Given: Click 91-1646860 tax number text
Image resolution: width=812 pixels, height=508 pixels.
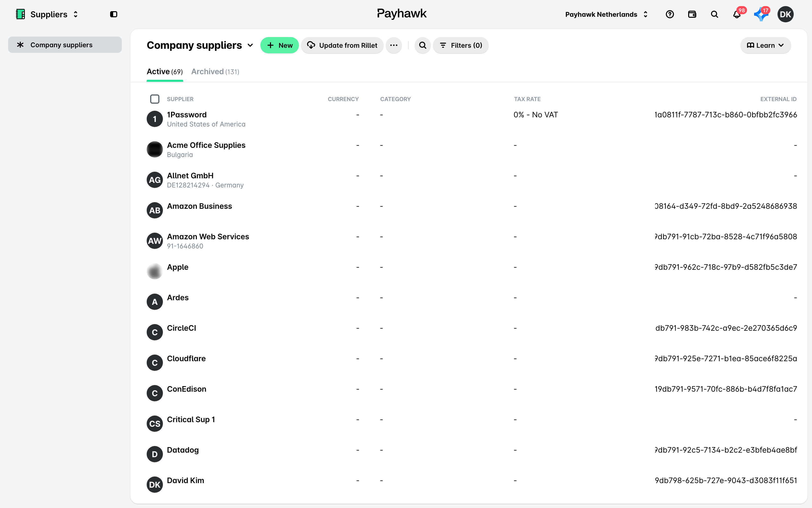Looking at the screenshot, I should tap(185, 246).
